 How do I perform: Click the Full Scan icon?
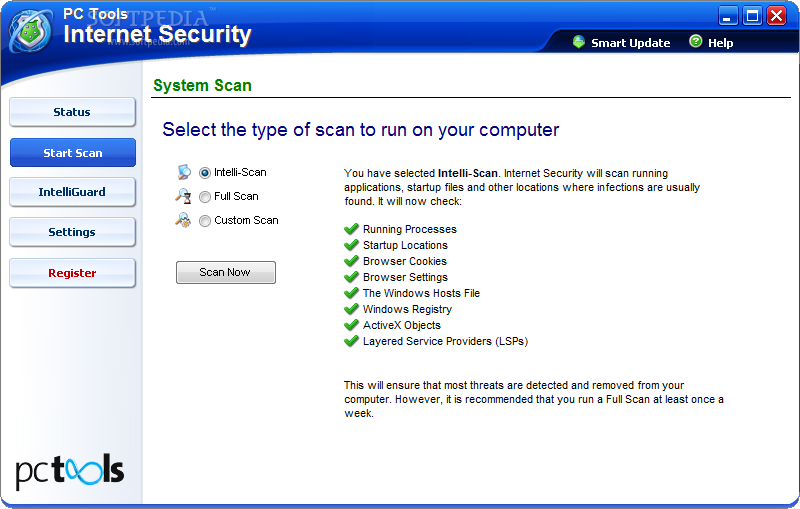click(183, 196)
